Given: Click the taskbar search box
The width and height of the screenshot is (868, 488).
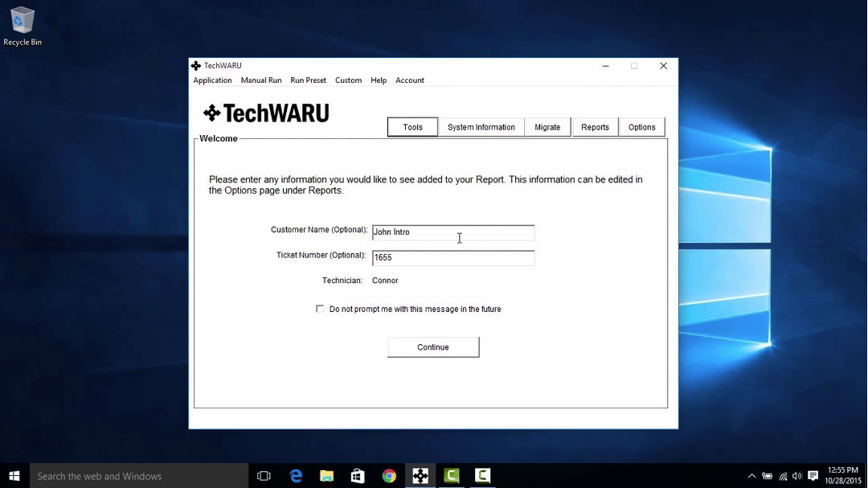Looking at the screenshot, I should tap(139, 476).
